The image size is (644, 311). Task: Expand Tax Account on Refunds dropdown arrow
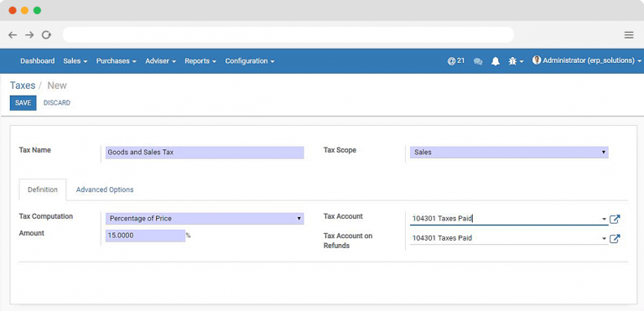click(604, 238)
